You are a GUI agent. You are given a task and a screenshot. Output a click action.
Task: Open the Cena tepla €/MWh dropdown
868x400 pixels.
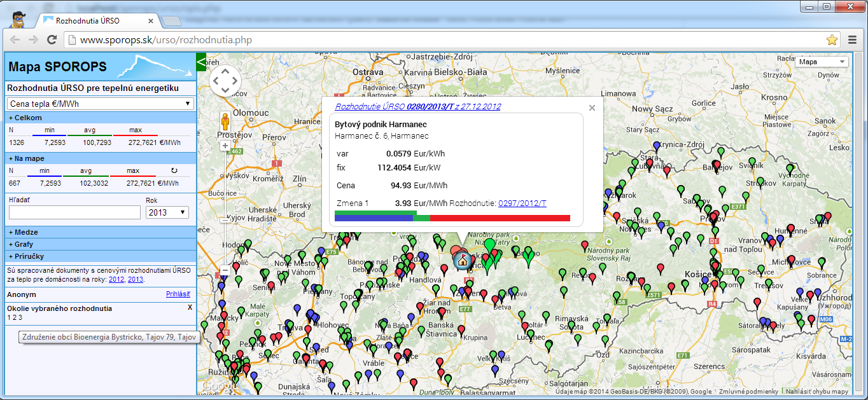[x=100, y=104]
